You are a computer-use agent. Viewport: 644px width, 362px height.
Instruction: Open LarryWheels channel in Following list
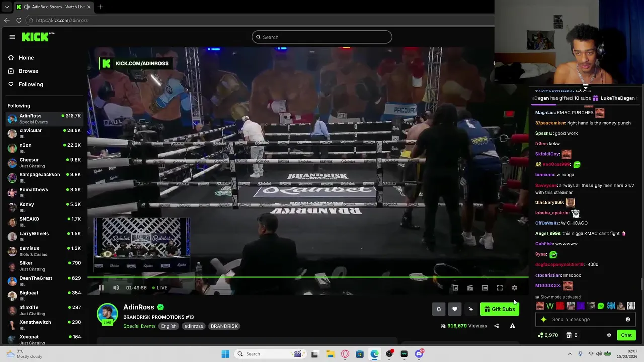pos(44,236)
